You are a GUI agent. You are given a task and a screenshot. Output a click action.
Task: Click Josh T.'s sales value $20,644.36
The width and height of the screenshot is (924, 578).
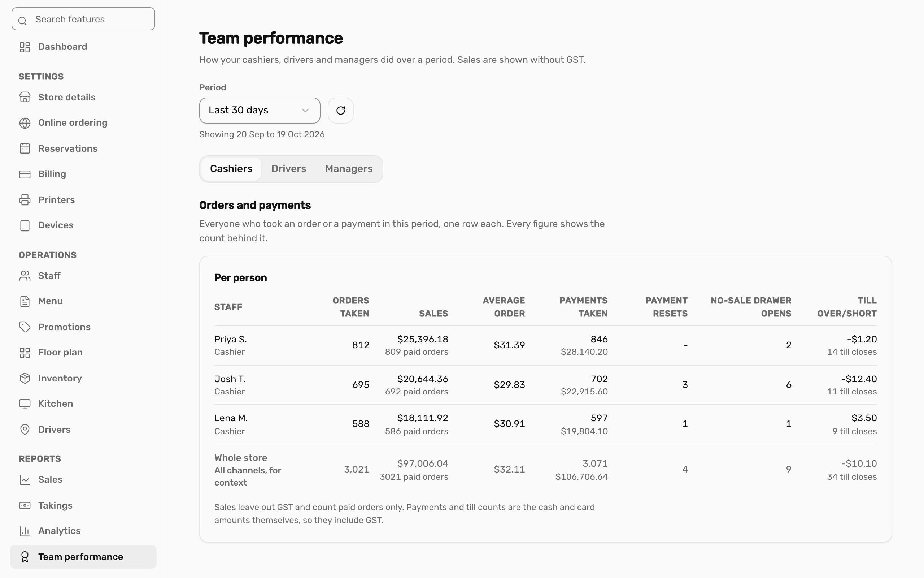[423, 379]
